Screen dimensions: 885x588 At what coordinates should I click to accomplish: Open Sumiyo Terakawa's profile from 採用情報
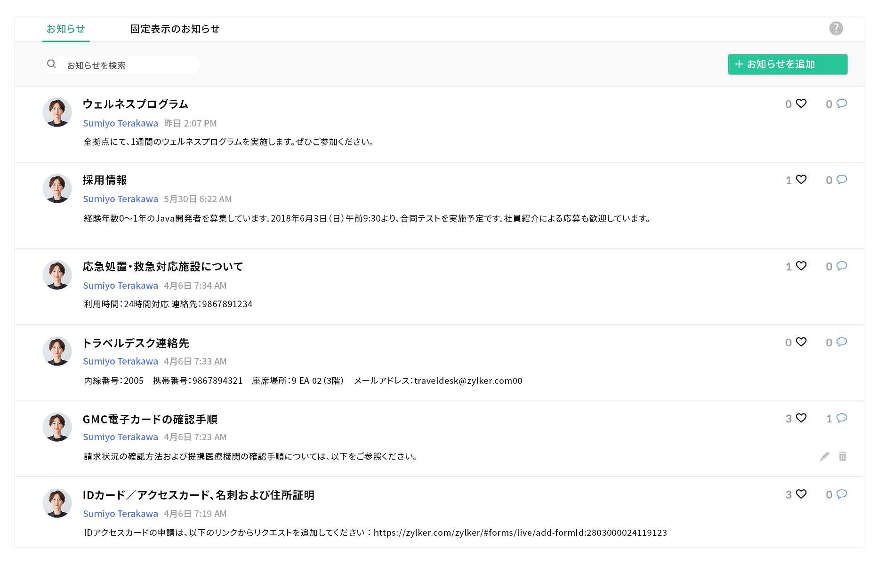click(120, 199)
